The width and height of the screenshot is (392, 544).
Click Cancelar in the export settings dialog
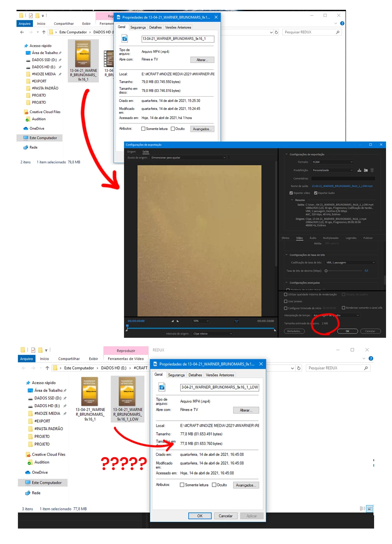[370, 331]
